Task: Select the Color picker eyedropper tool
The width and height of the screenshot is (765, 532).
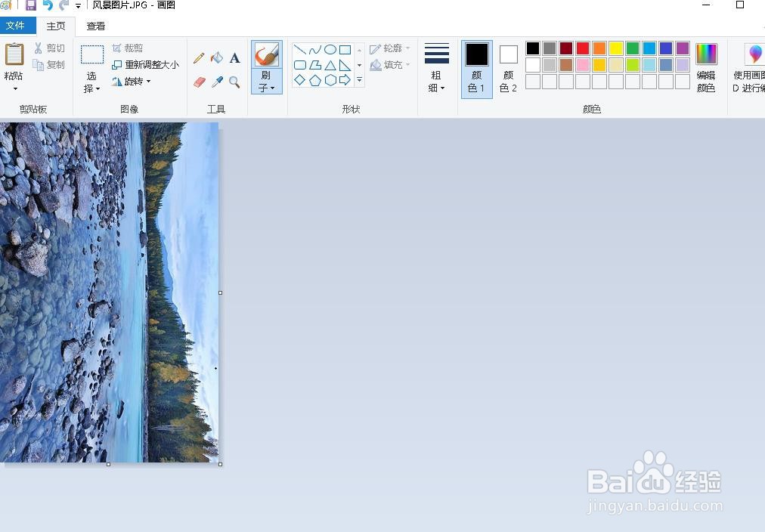Action: [218, 82]
